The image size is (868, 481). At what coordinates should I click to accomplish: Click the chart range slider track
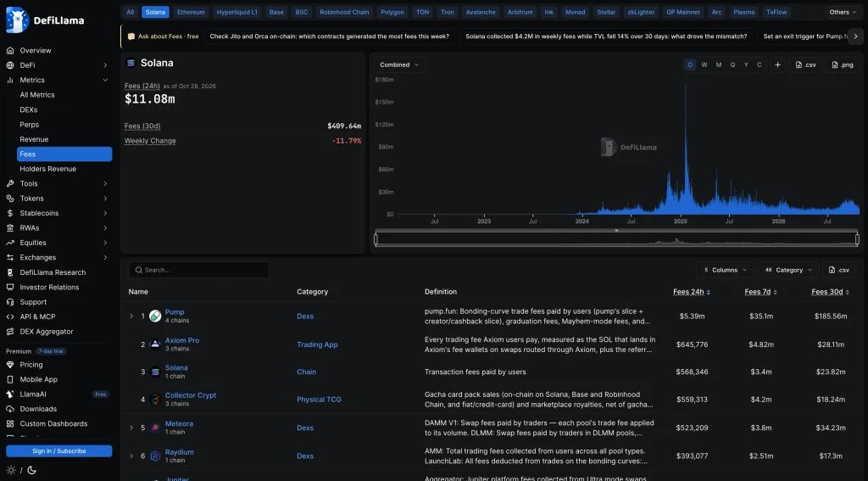click(x=616, y=239)
